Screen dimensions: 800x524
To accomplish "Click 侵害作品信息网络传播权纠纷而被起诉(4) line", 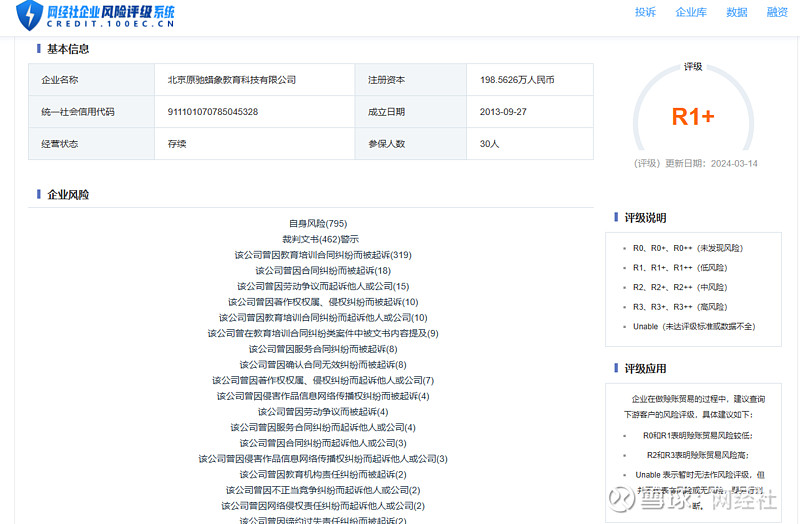I will point(323,396).
